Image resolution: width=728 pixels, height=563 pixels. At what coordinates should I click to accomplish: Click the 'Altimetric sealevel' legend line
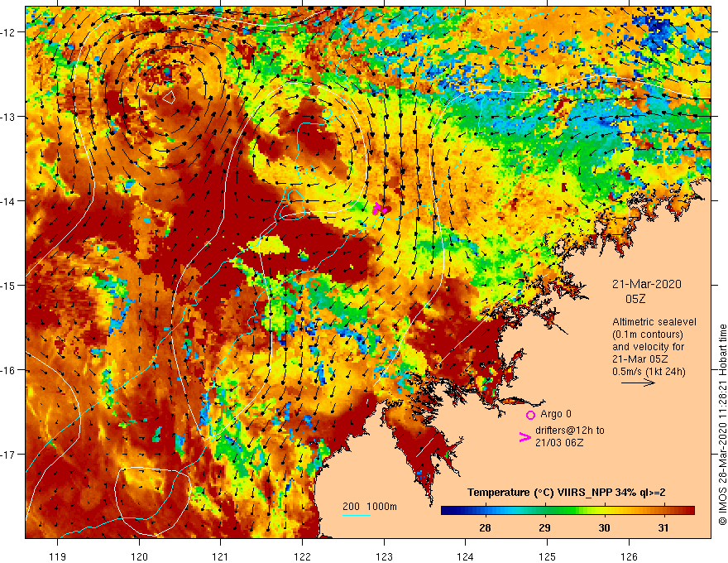pos(654,322)
